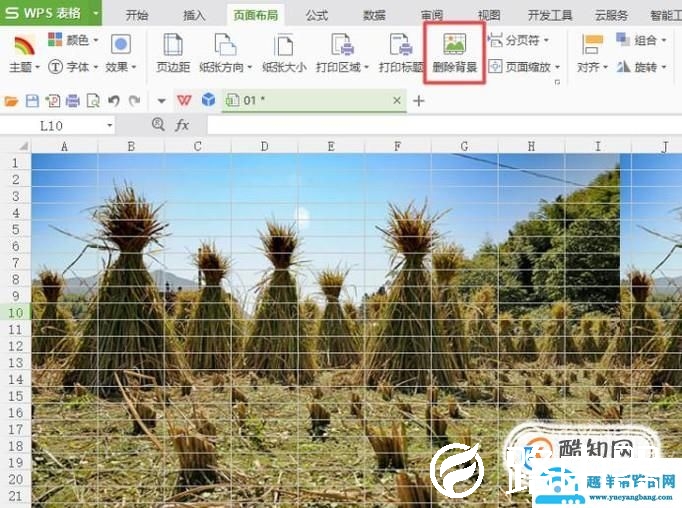Switch to the 开始 tab

pos(137,15)
